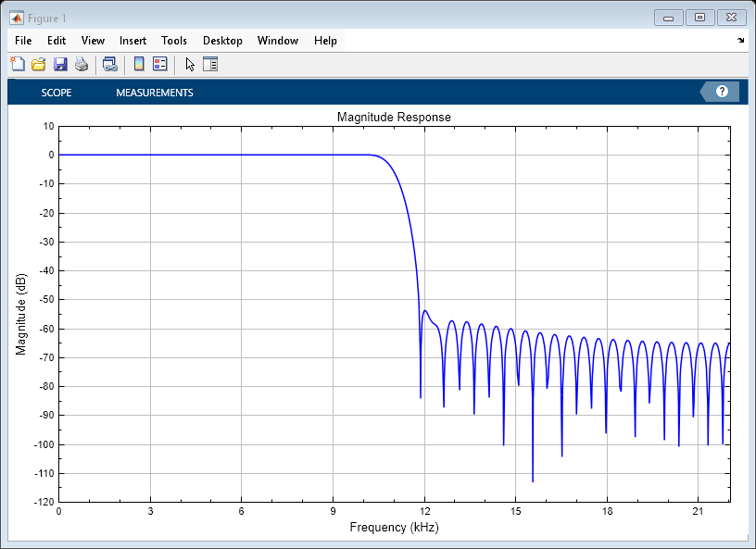Image resolution: width=756 pixels, height=549 pixels.
Task: Click the Magnitude (dB) axis label
Action: [x=20, y=314]
